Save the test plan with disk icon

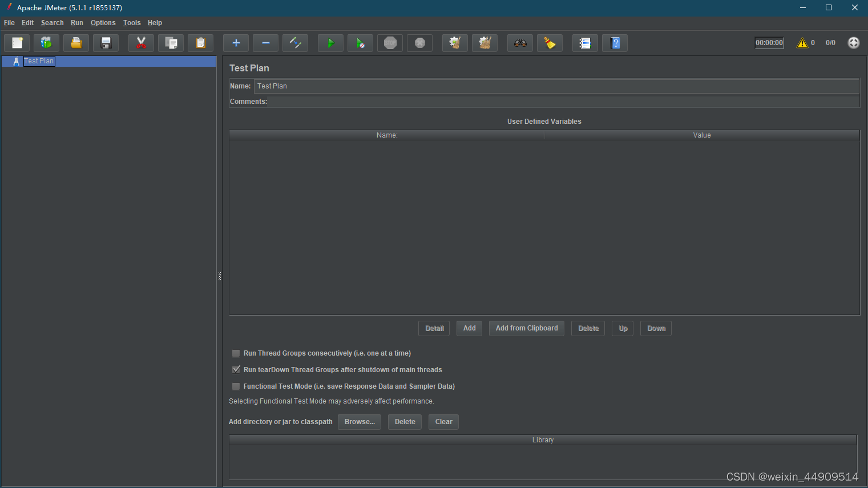point(106,43)
